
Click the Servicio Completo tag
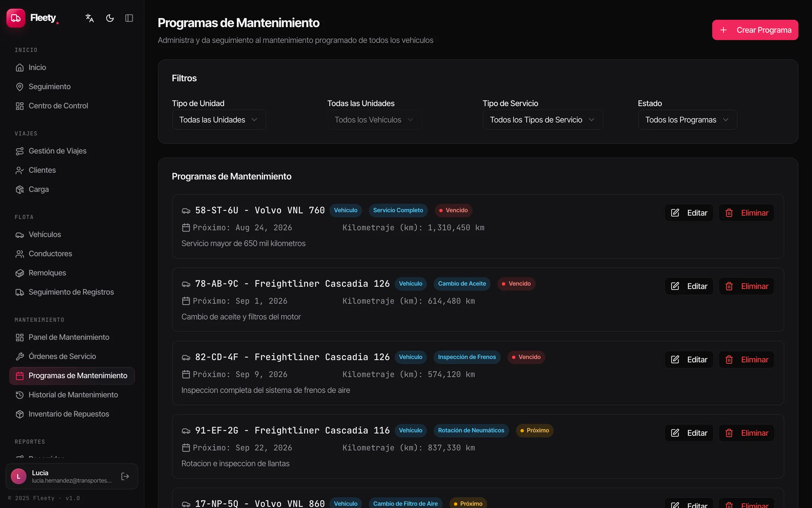(398, 210)
